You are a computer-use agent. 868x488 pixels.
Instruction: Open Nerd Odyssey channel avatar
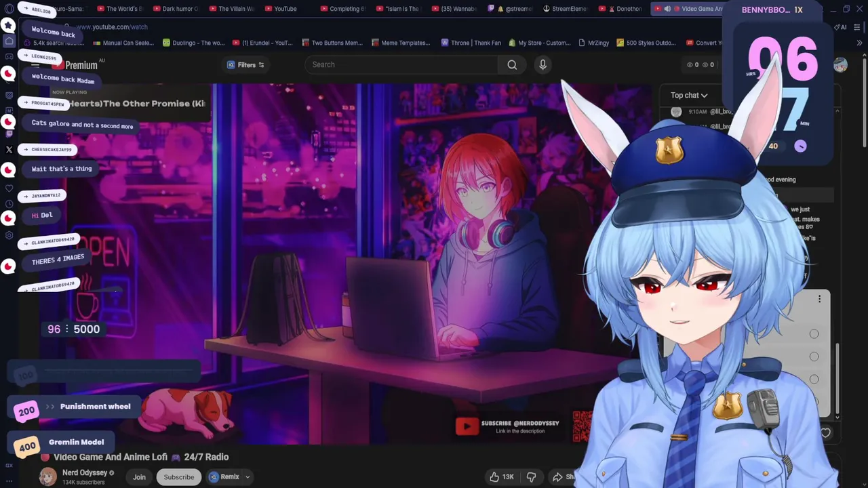[48, 476]
